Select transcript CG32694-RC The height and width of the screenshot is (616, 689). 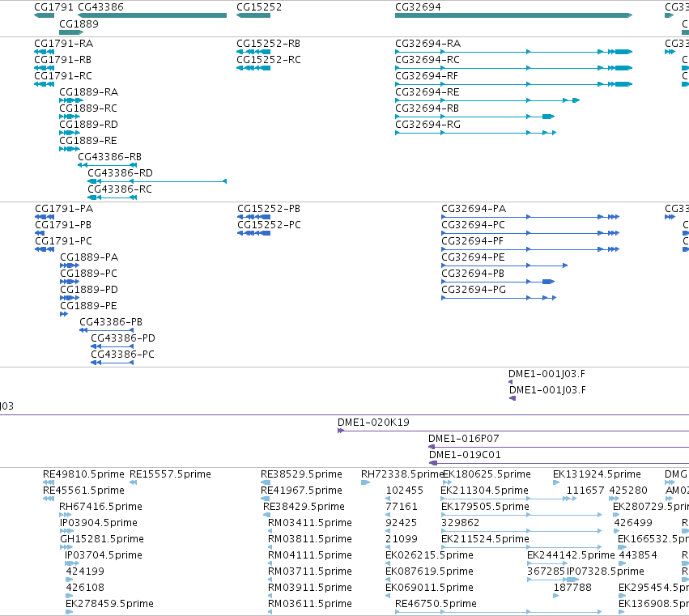[427, 60]
